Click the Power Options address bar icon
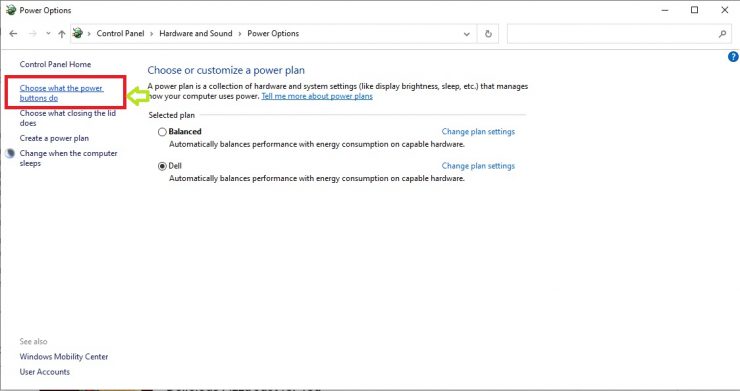740x391 pixels. [x=78, y=33]
